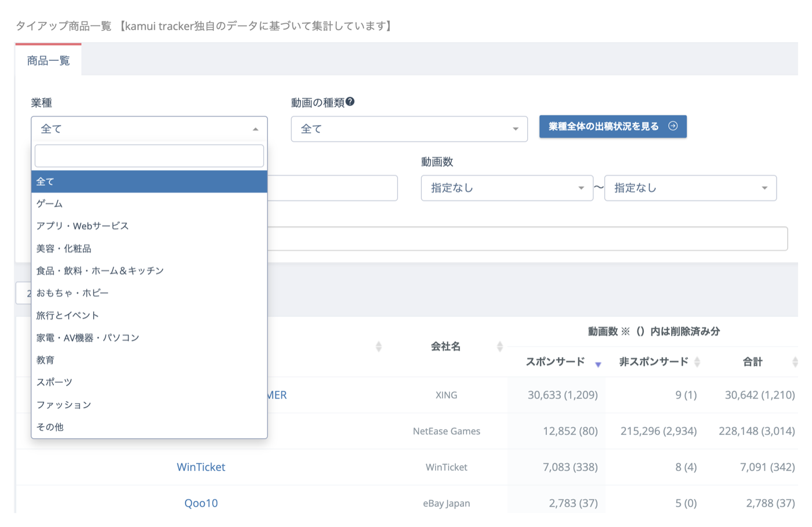Open the first 動画数 指定なし dropdown

pos(507,188)
